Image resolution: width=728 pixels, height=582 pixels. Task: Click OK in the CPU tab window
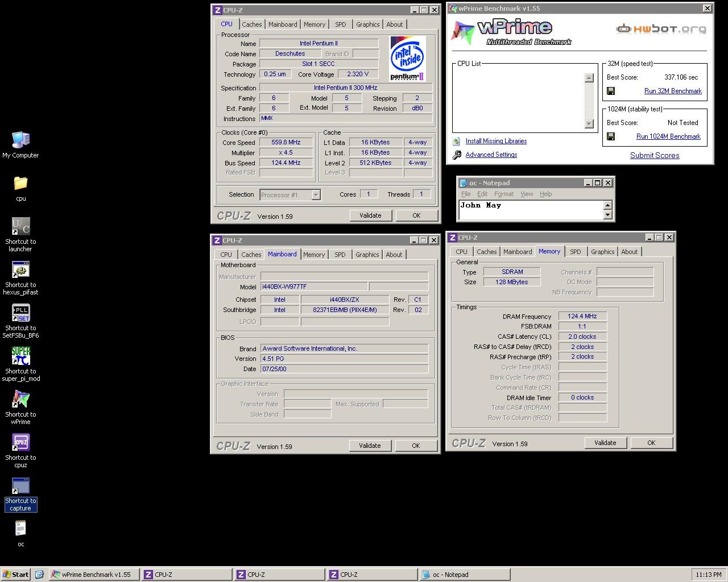[416, 215]
